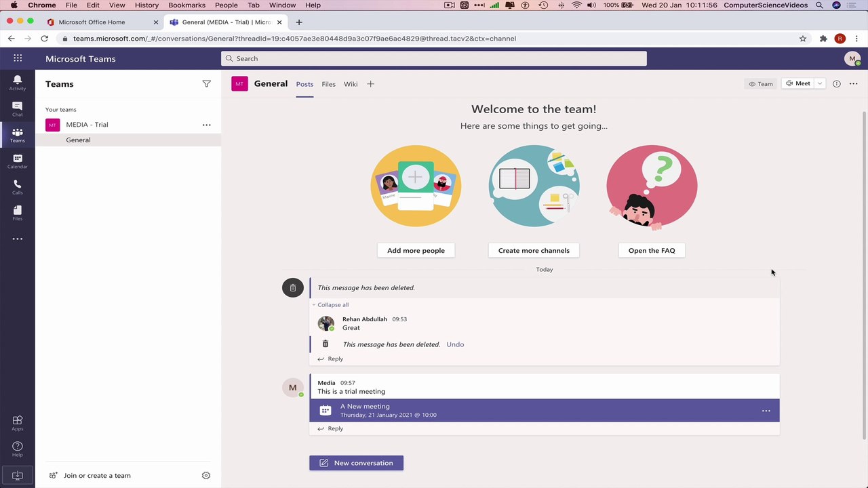This screenshot has height=488, width=868.
Task: Click Join or create a team
Action: (x=90, y=476)
